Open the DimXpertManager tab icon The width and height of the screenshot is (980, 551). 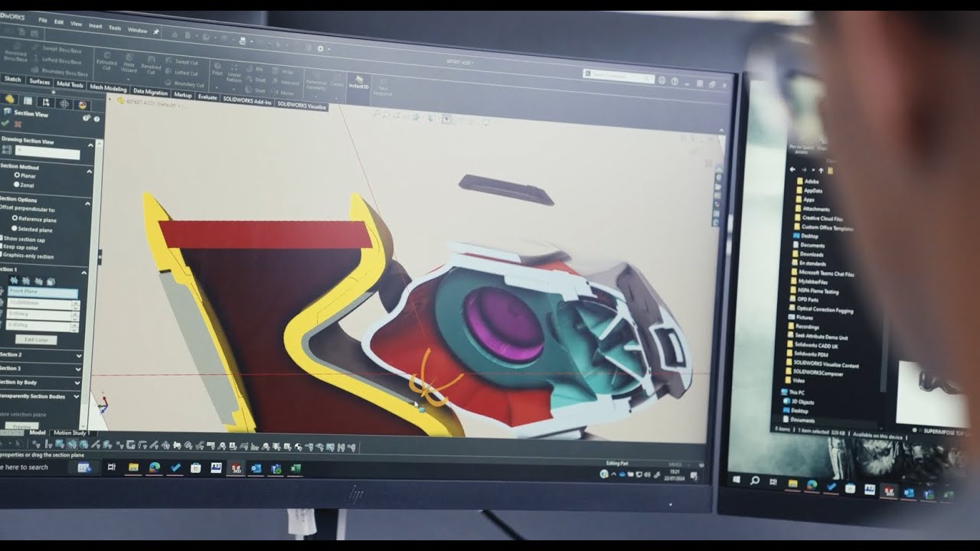point(64,103)
